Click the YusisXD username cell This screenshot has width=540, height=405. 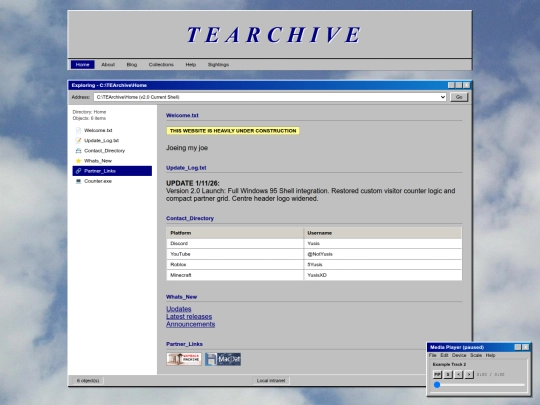pos(383,275)
